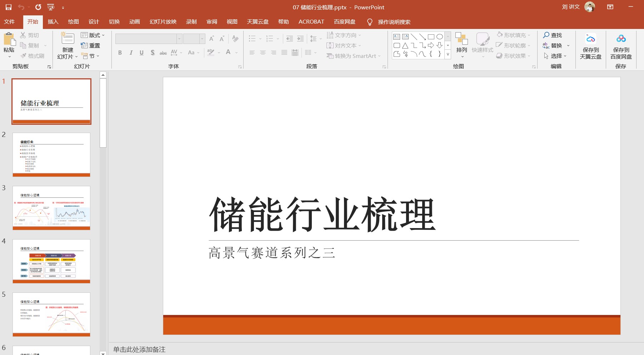Screen dimensions: 644x355
Task: Click the Bullets list icon
Action: click(x=252, y=39)
